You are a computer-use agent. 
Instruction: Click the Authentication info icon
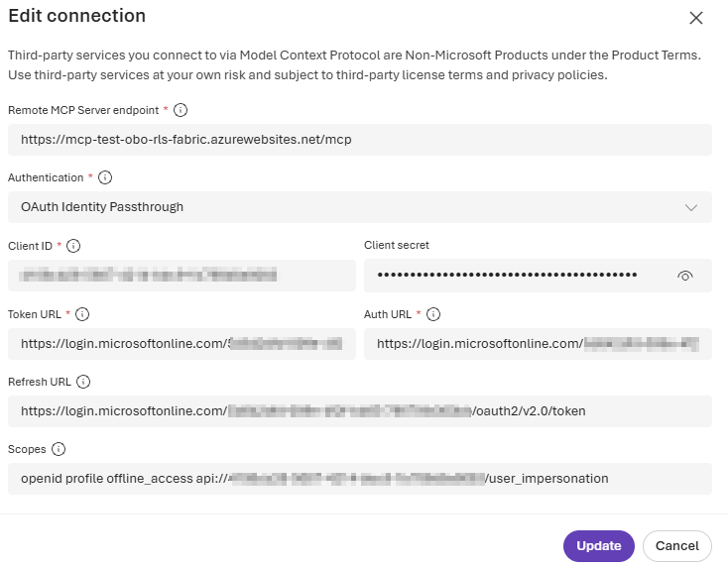pos(105,178)
